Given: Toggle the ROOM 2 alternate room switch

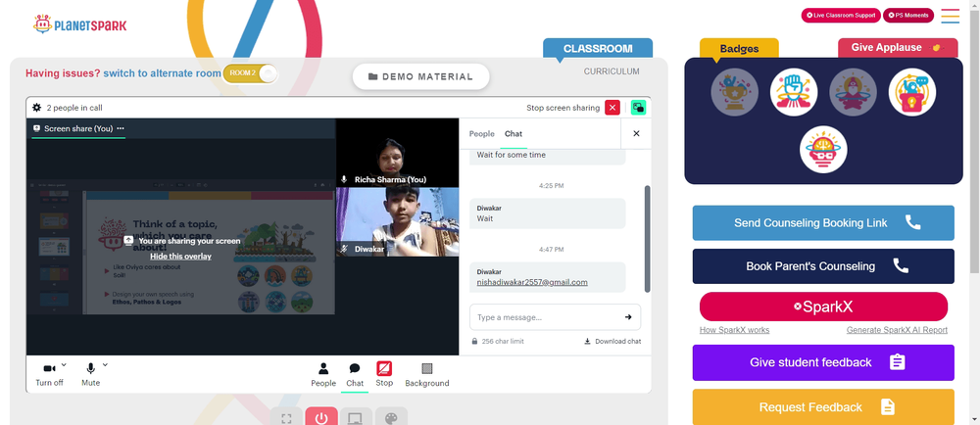Looking at the screenshot, I should pos(250,73).
